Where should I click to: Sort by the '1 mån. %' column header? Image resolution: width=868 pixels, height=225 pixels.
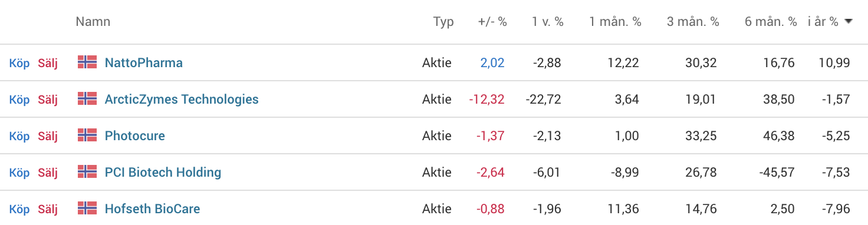[615, 22]
